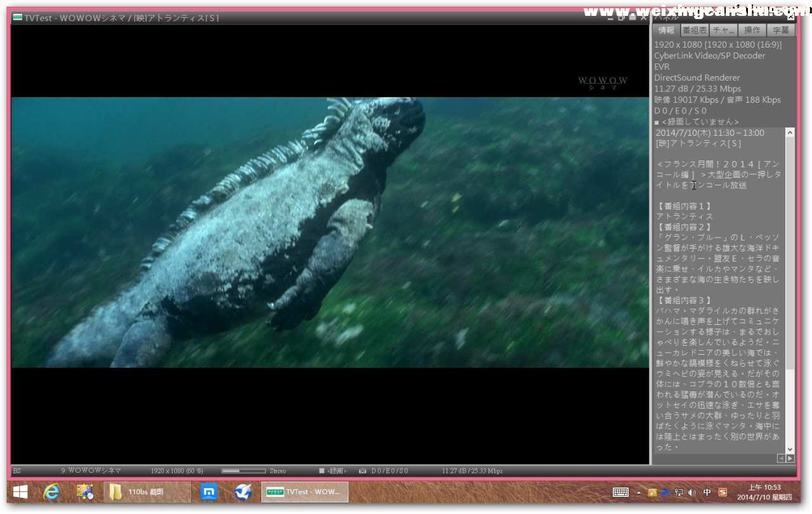Image resolution: width=812 pixels, height=514 pixels.
Task: Click the record icon in status bar
Action: tap(322, 471)
